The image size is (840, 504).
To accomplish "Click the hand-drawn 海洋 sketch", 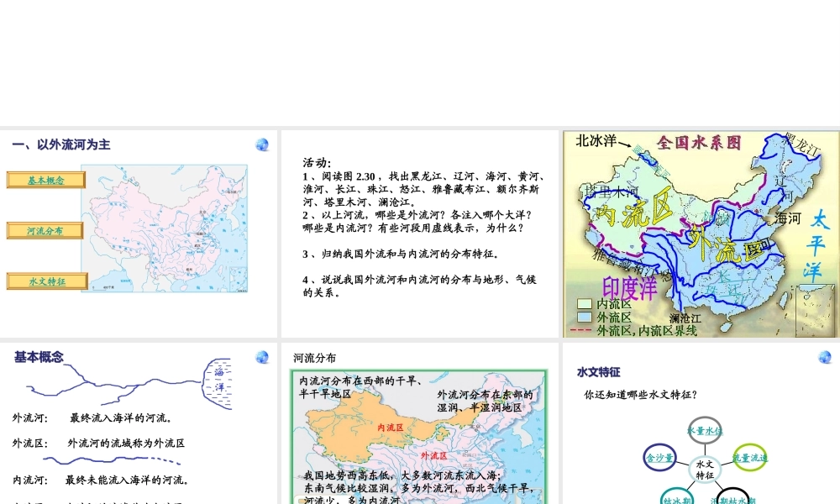I will [x=218, y=384].
